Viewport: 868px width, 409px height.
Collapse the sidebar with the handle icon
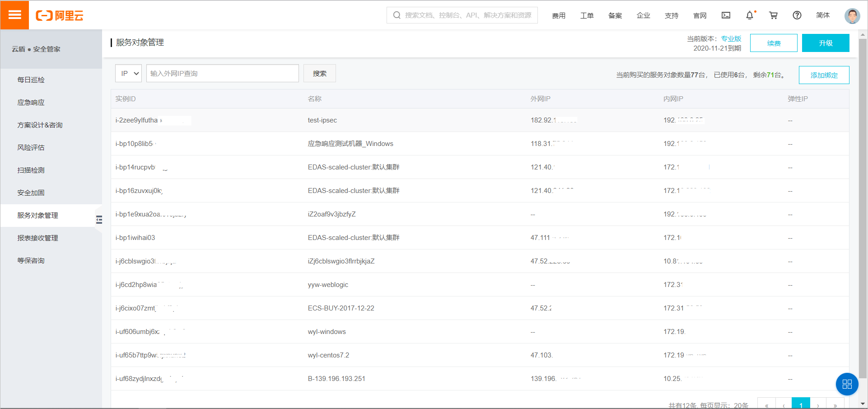pos(99,220)
